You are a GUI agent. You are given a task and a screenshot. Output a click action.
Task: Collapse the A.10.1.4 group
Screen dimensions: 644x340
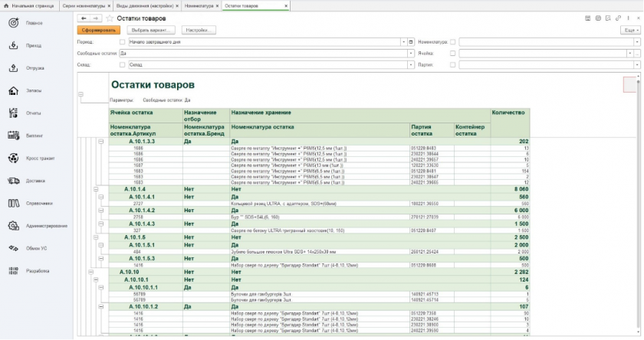point(96,189)
